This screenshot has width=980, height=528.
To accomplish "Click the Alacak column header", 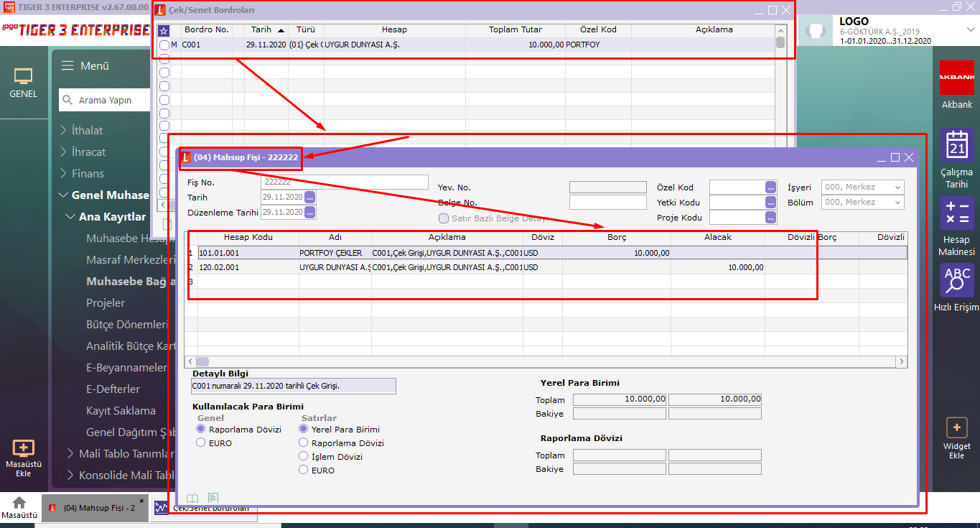I will pos(718,237).
